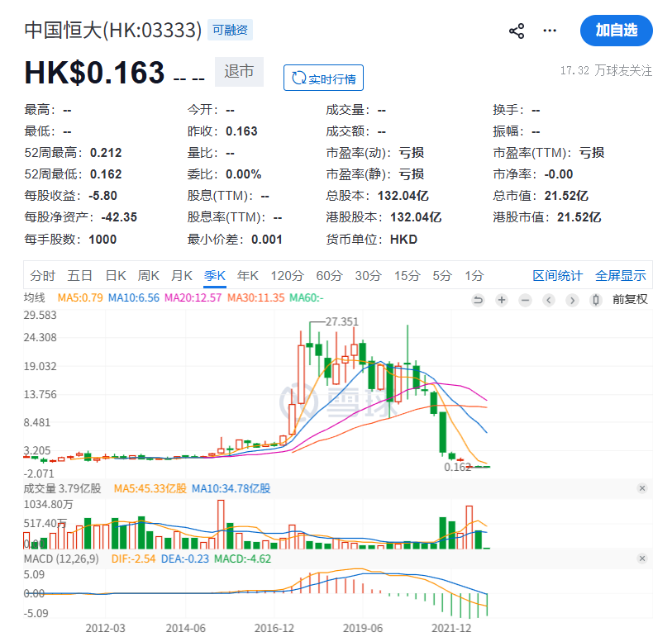Click the 可融资 tag
This screenshot has height=637, width=672.
[230, 30]
